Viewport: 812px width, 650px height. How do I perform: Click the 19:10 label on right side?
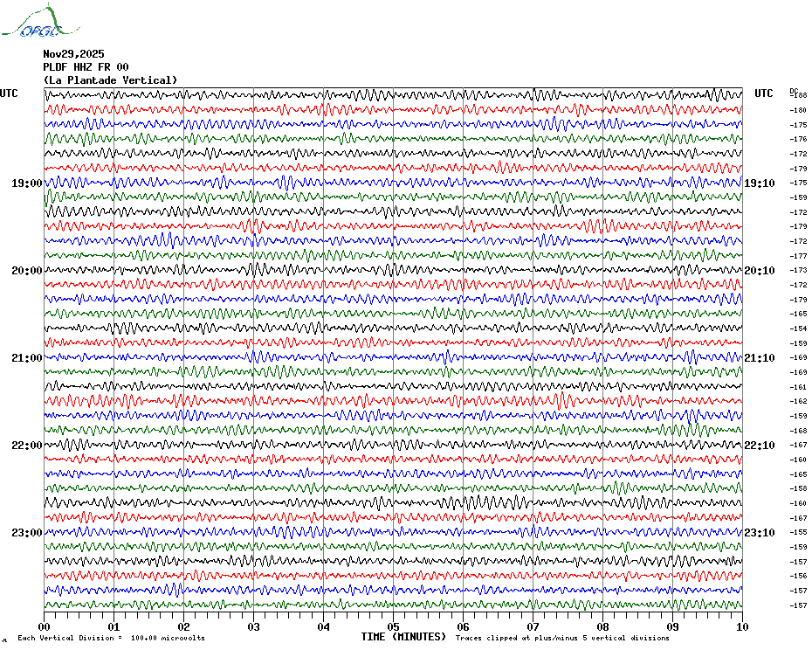pos(760,183)
